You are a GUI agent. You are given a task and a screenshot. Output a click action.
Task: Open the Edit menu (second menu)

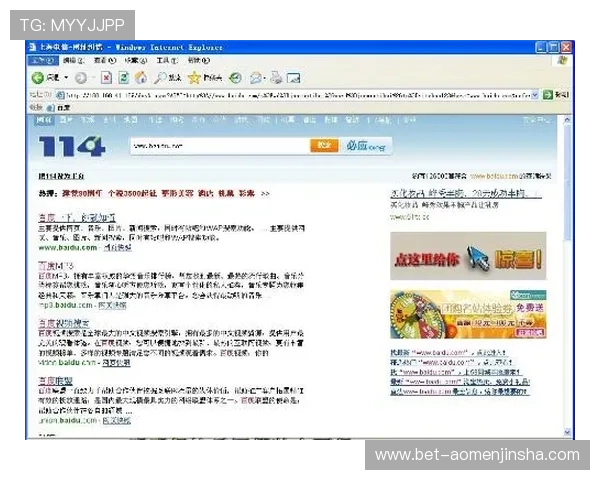73,60
